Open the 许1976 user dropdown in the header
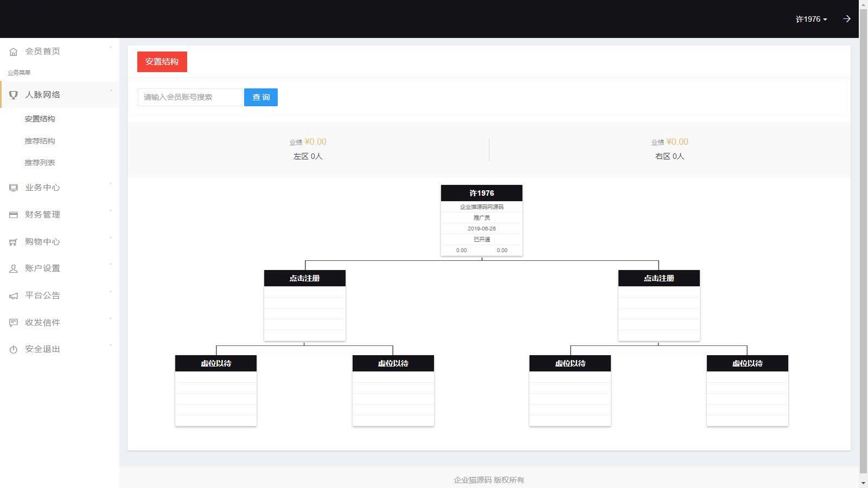The width and height of the screenshot is (868, 488). click(x=811, y=19)
